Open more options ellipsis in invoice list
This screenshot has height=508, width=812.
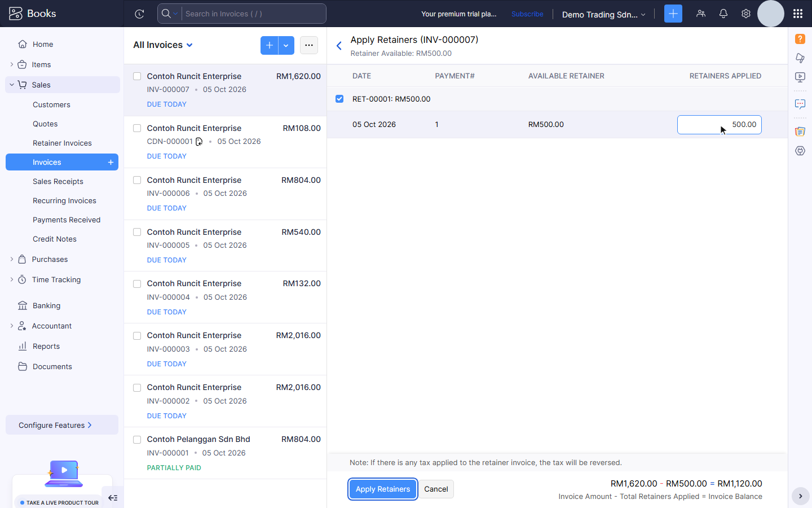point(309,45)
